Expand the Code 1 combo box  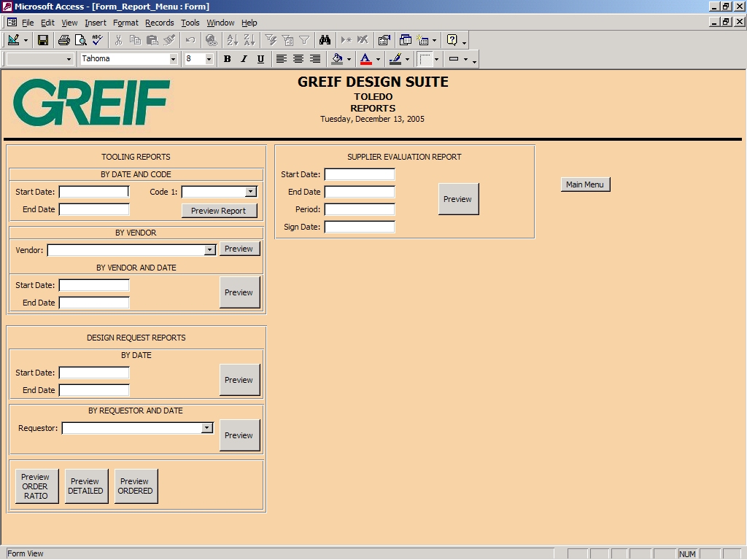(251, 192)
